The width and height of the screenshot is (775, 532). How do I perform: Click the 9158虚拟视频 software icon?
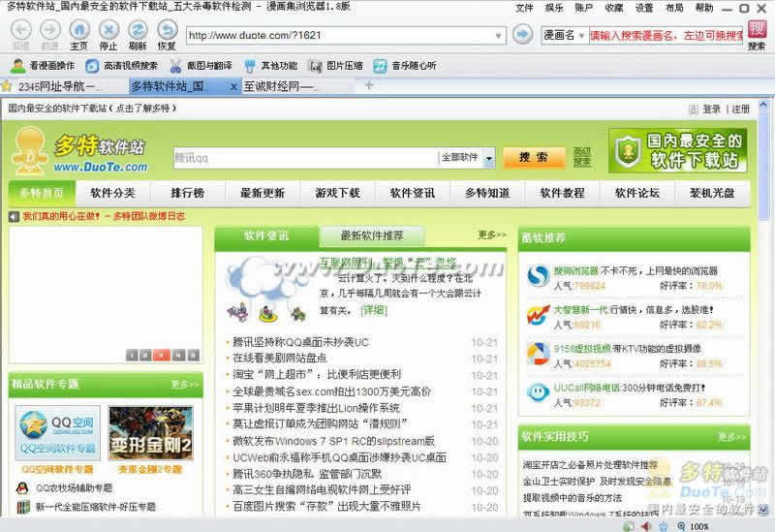538,354
